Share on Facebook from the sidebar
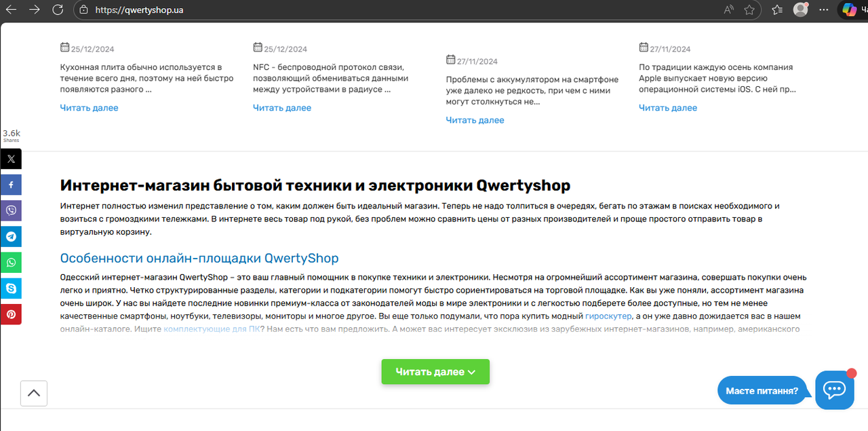 [x=11, y=185]
